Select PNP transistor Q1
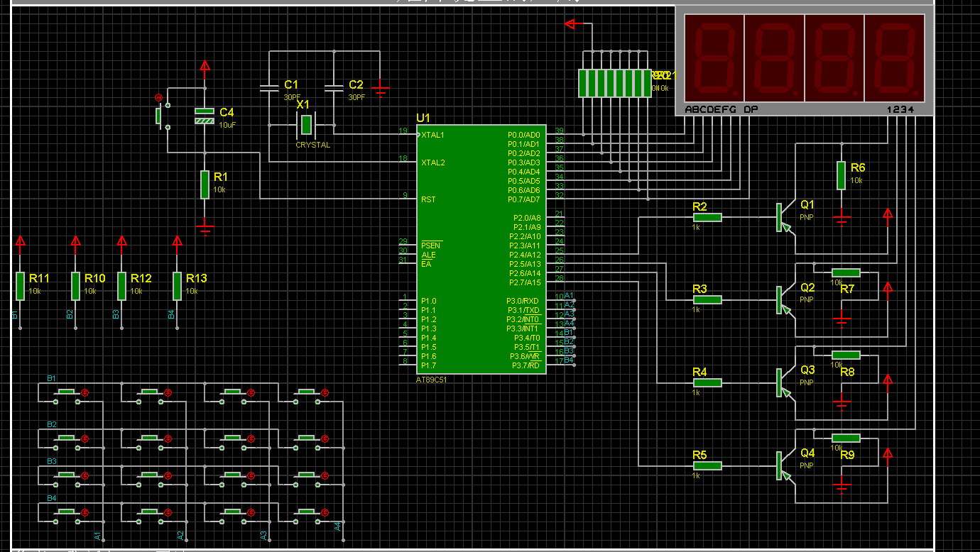980x552 pixels. pyautogui.click(x=784, y=217)
